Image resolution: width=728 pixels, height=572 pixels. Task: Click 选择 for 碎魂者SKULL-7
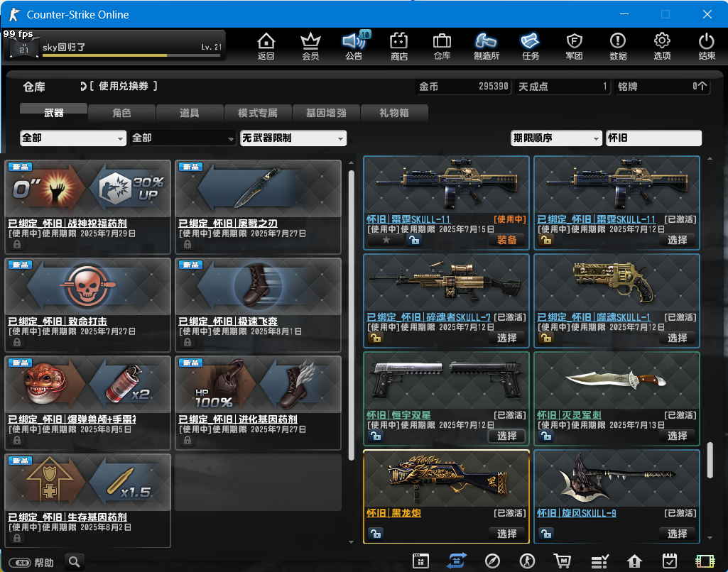[506, 338]
